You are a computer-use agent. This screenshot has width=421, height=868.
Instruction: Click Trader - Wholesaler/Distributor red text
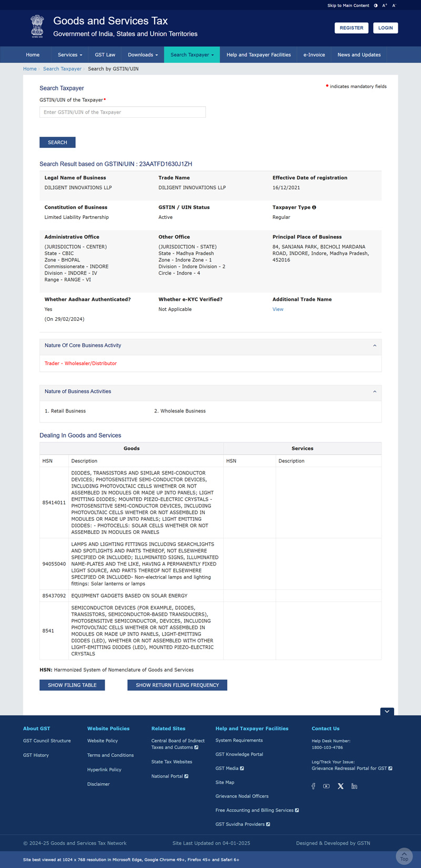point(81,364)
